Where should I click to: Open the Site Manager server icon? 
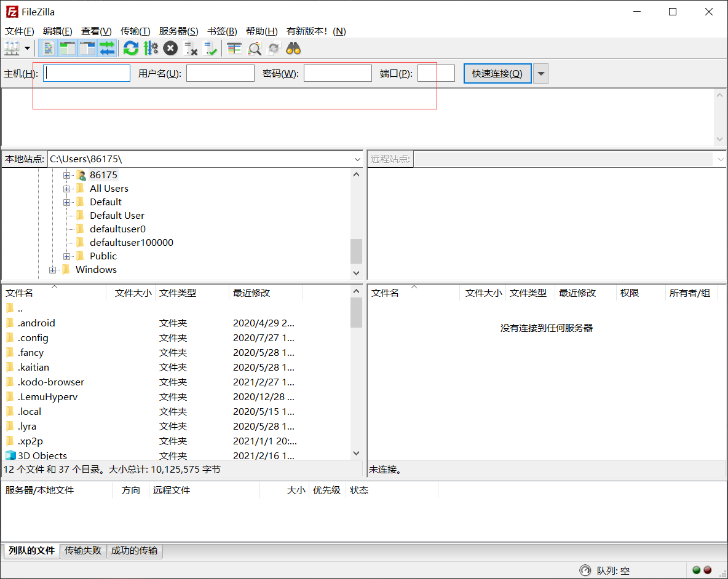[x=12, y=48]
